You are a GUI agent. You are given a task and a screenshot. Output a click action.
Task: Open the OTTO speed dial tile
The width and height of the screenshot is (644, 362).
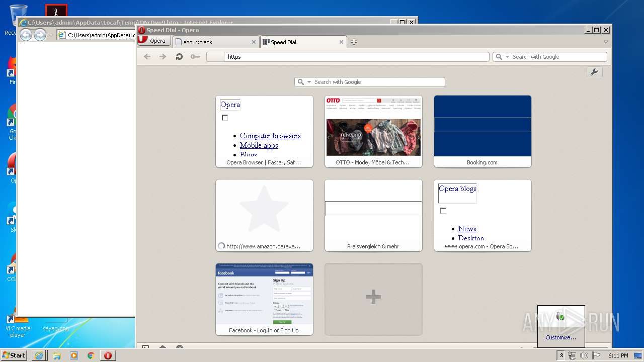373,131
